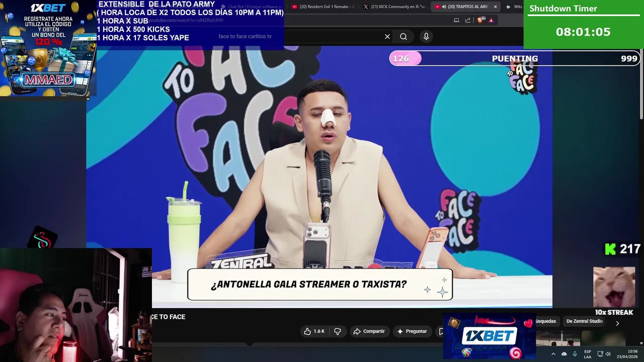Switch to the Wits tab

click(513, 7)
